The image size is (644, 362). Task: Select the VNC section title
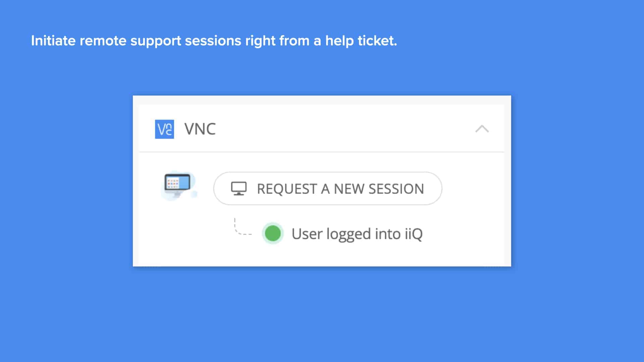coord(200,129)
